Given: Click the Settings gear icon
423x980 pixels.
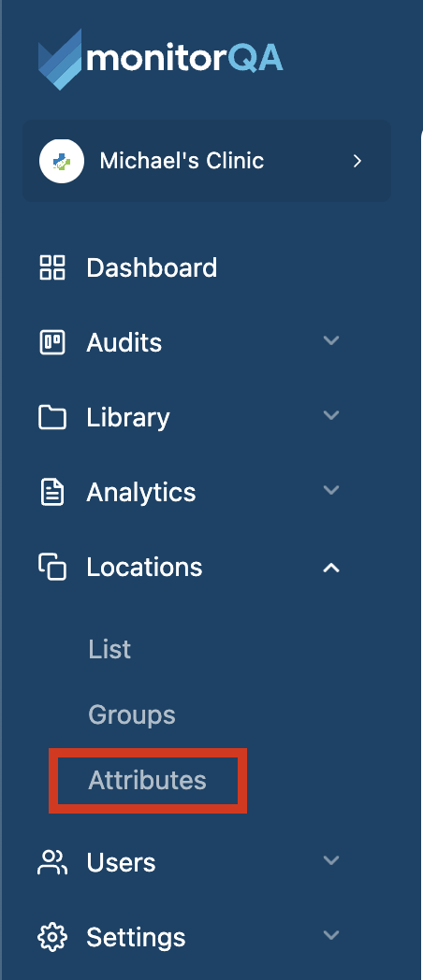Looking at the screenshot, I should point(52,937).
